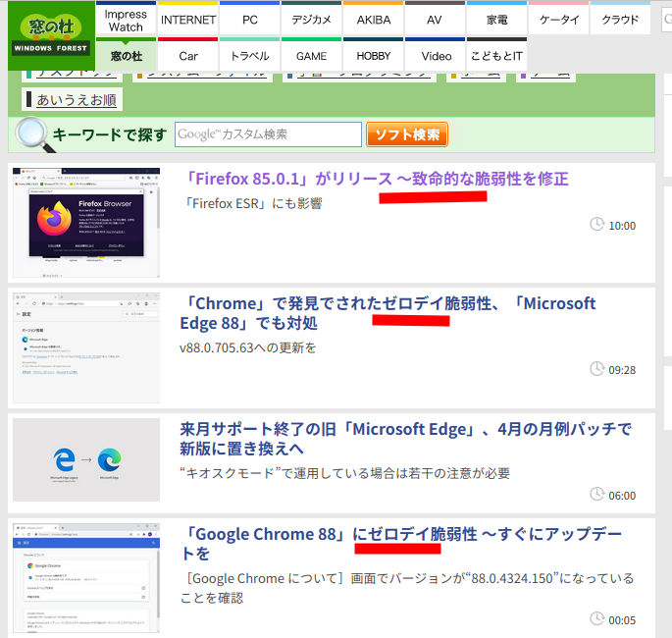The width and height of the screenshot is (672, 638).
Task: Open the old-to-new Edge logo thumbnail
Action: (x=86, y=459)
